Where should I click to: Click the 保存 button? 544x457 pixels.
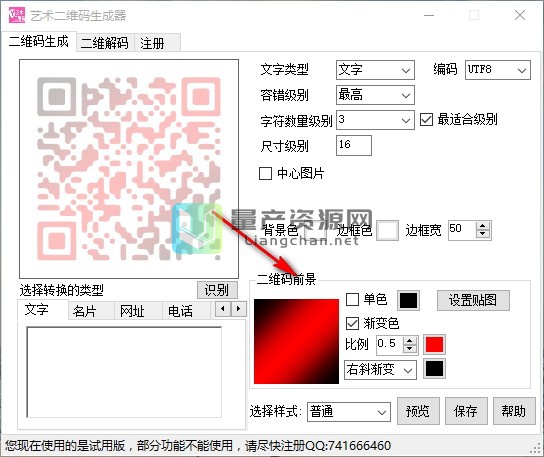(466, 411)
